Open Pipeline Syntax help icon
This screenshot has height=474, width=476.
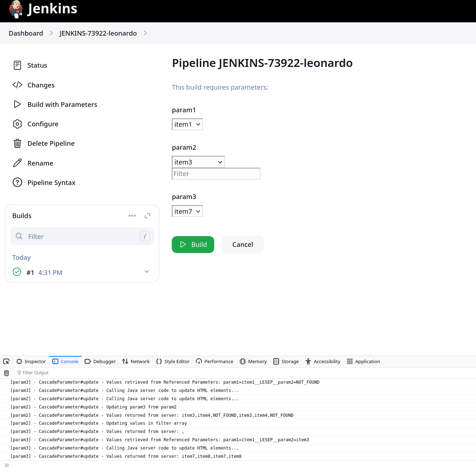17,182
